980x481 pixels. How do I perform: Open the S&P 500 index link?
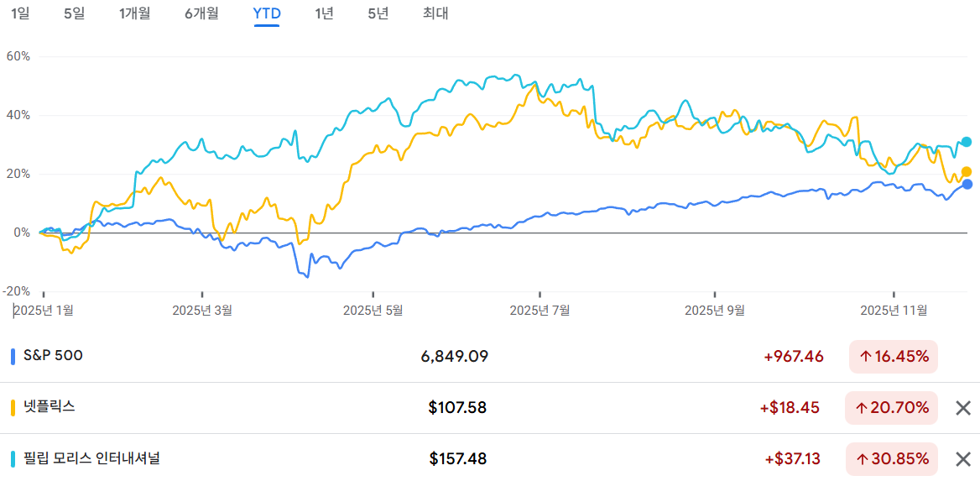[x=53, y=356]
